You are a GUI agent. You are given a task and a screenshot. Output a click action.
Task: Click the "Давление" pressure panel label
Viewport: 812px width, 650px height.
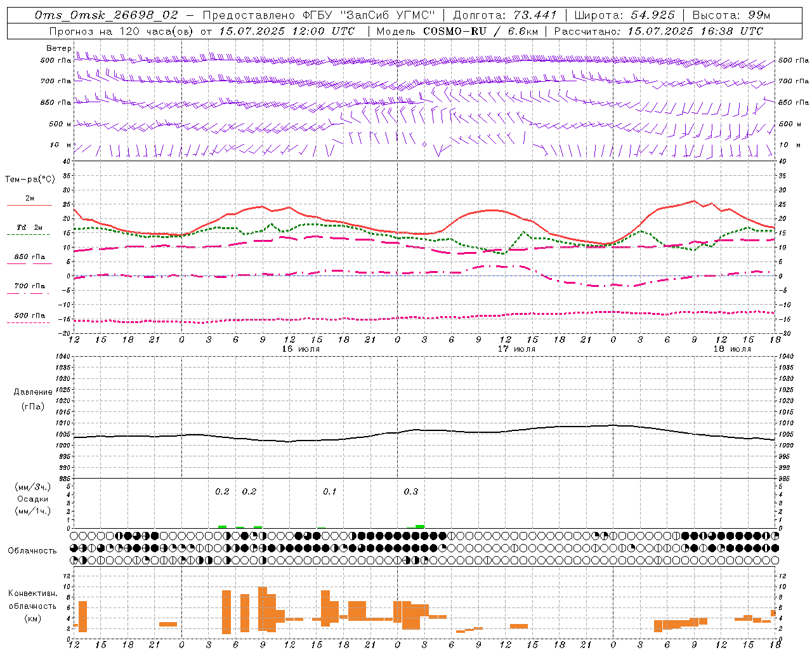tap(33, 392)
